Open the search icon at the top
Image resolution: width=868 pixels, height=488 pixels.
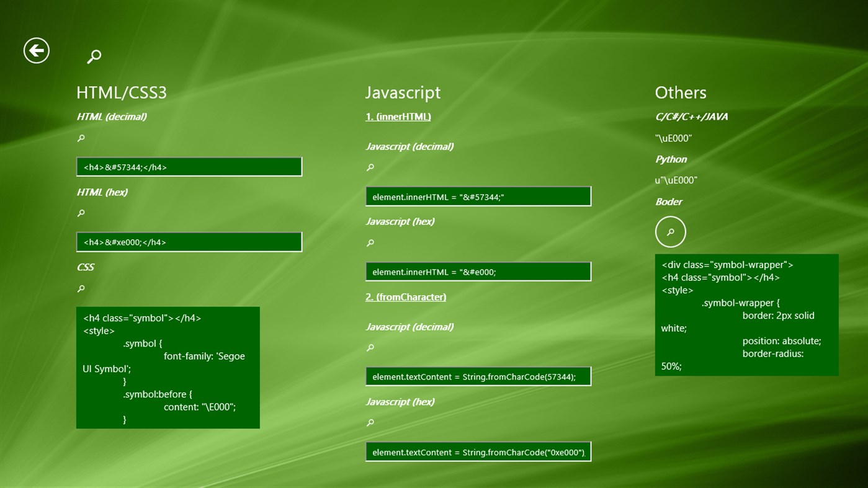point(94,56)
